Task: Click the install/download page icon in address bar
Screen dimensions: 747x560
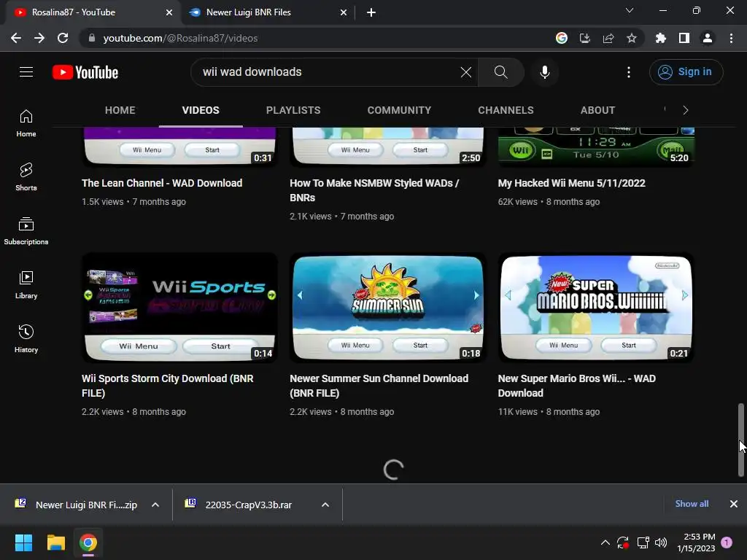Action: (585, 38)
